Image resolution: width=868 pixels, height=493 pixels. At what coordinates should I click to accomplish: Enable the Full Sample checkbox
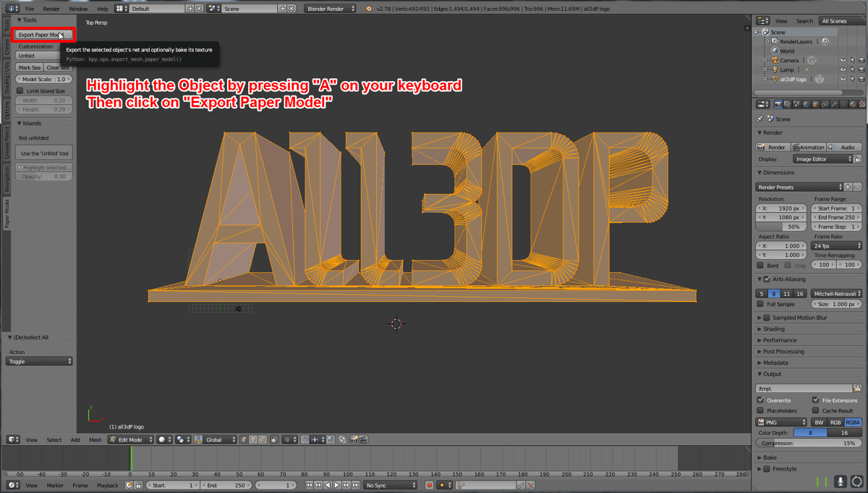pyautogui.click(x=760, y=304)
